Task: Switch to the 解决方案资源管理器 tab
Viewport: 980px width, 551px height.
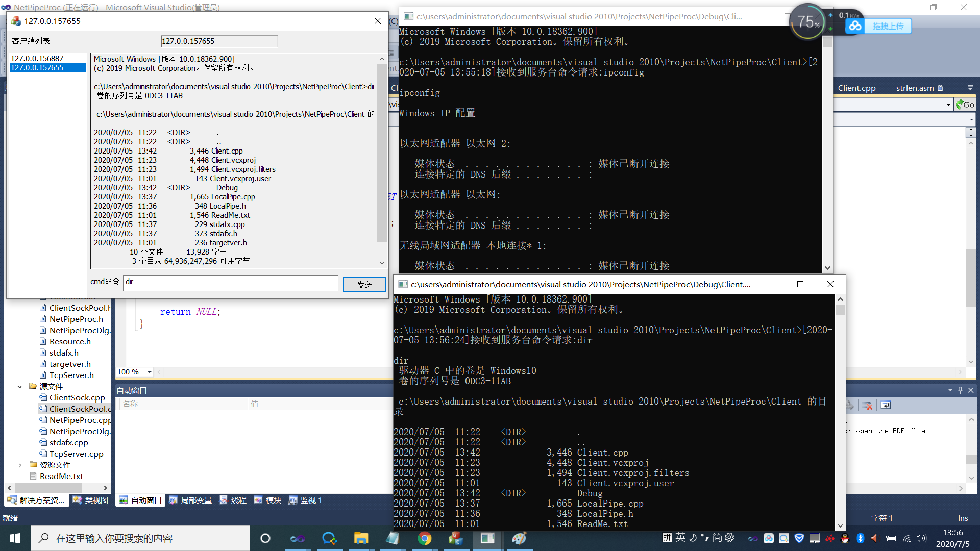Action: coord(37,500)
